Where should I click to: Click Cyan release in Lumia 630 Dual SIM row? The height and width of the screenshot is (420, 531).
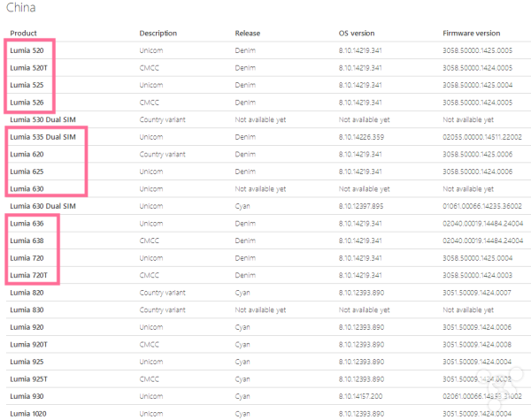(x=242, y=206)
